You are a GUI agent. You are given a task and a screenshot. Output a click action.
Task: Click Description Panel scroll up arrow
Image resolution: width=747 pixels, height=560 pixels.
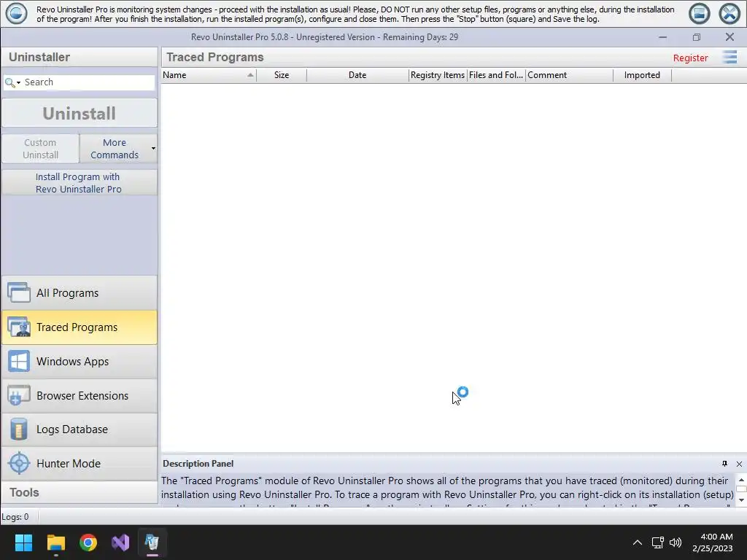coord(741,480)
